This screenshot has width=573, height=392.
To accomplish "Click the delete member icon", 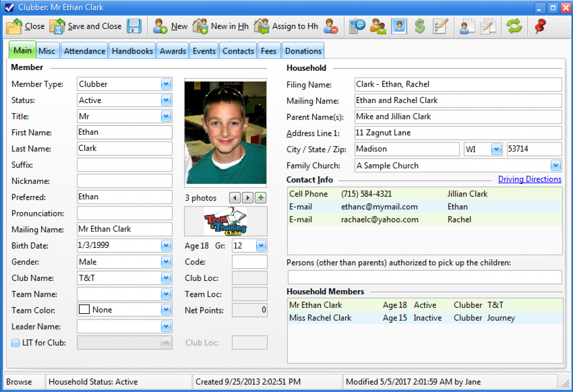I will click(330, 26).
